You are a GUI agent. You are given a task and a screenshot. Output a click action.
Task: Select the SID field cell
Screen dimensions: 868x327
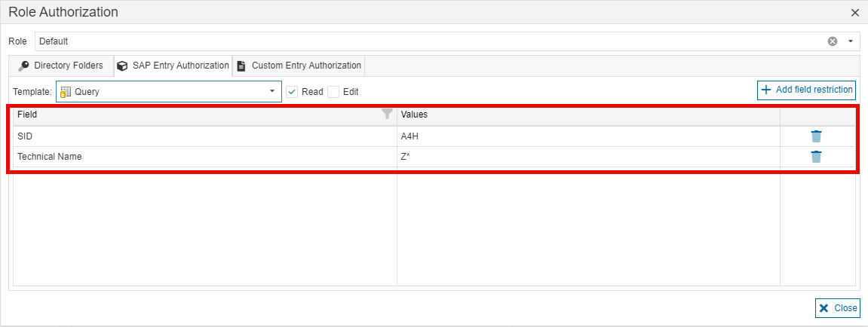[x=205, y=136]
